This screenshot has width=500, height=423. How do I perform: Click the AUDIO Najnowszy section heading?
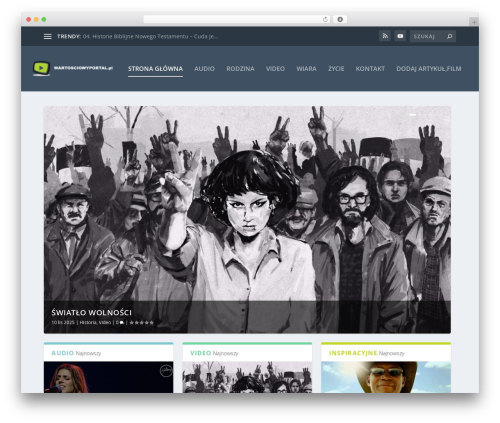click(76, 353)
